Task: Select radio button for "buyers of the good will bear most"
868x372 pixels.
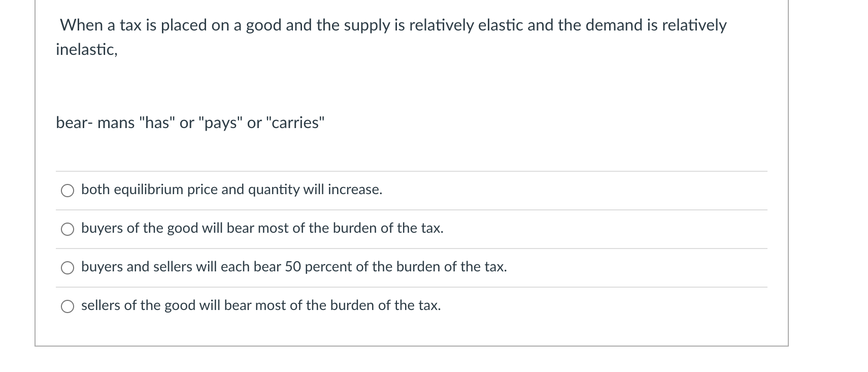Action: pos(68,230)
